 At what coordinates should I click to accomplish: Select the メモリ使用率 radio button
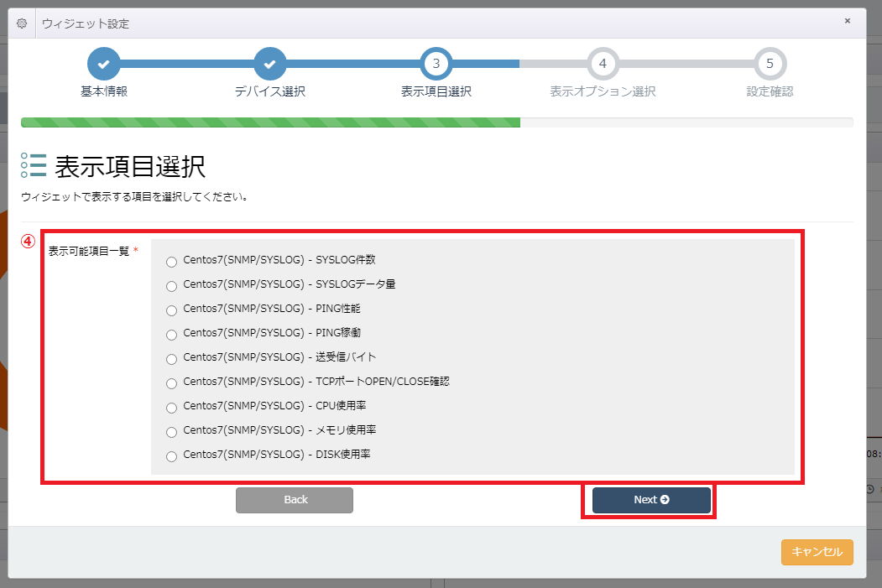click(171, 432)
